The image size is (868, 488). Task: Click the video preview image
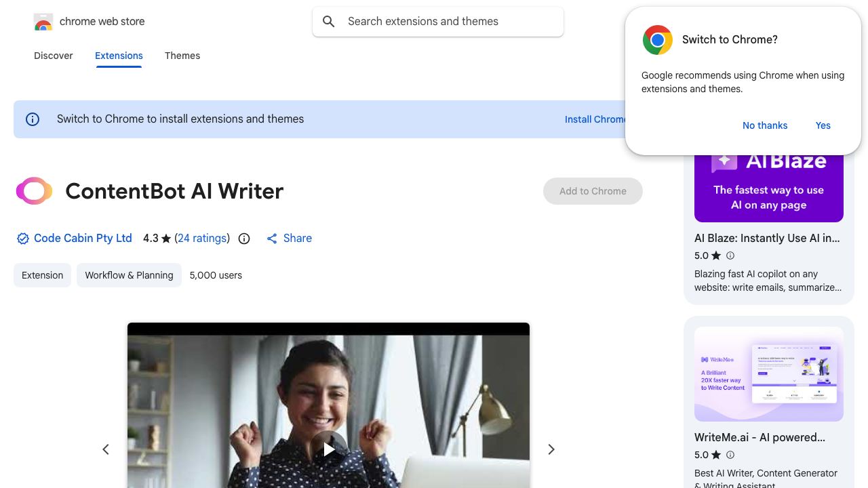[329, 405]
